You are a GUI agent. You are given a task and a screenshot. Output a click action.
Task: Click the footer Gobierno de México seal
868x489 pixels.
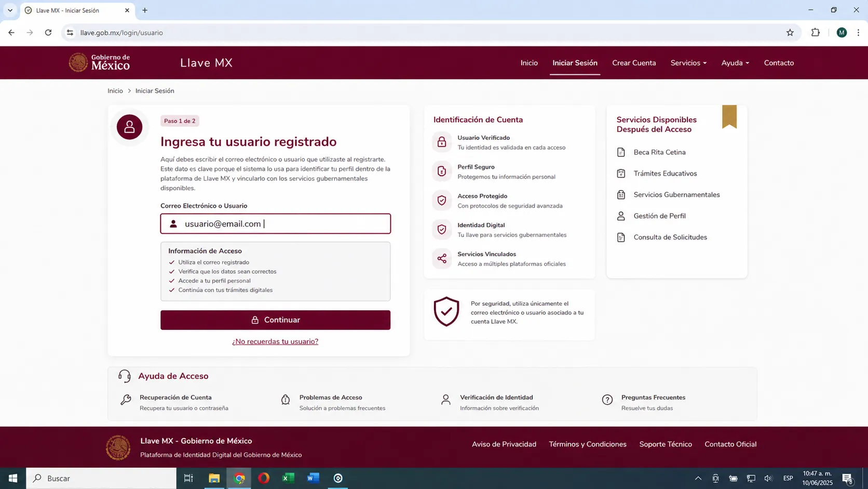pyautogui.click(x=118, y=447)
